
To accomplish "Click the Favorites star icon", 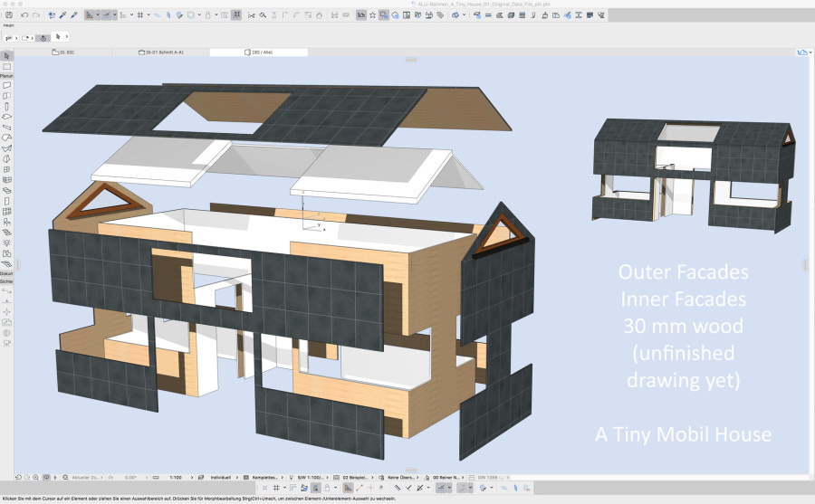I will pyautogui.click(x=372, y=14).
